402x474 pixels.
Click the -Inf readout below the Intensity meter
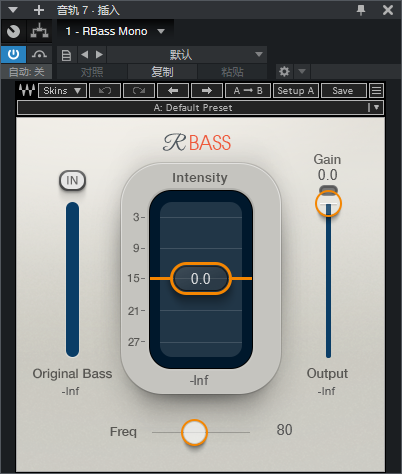pos(199,380)
